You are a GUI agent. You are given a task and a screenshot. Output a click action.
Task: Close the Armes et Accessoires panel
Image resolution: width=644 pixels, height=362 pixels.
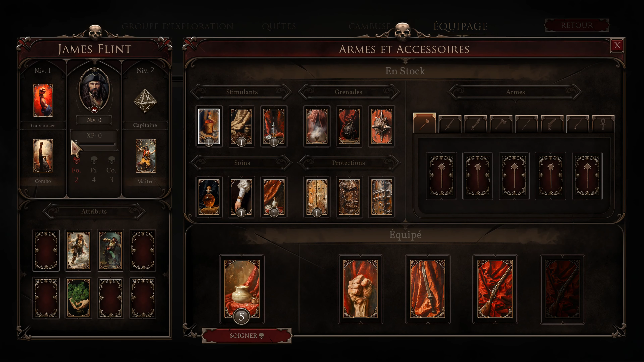[x=617, y=45]
